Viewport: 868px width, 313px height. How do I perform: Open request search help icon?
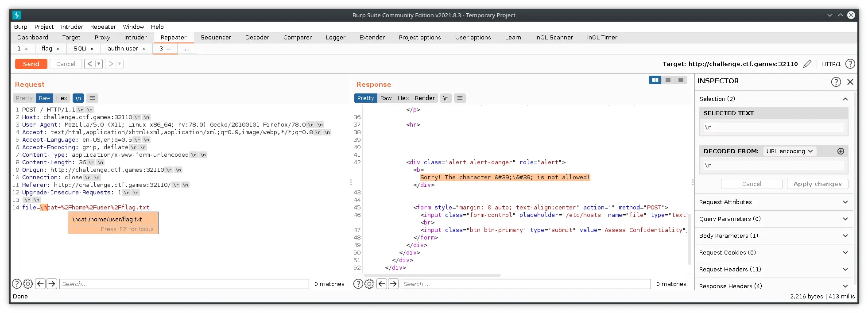[x=17, y=284]
